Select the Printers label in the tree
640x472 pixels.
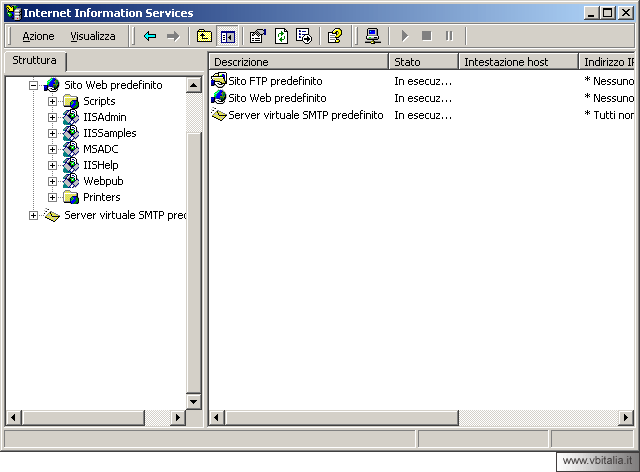pos(102,197)
